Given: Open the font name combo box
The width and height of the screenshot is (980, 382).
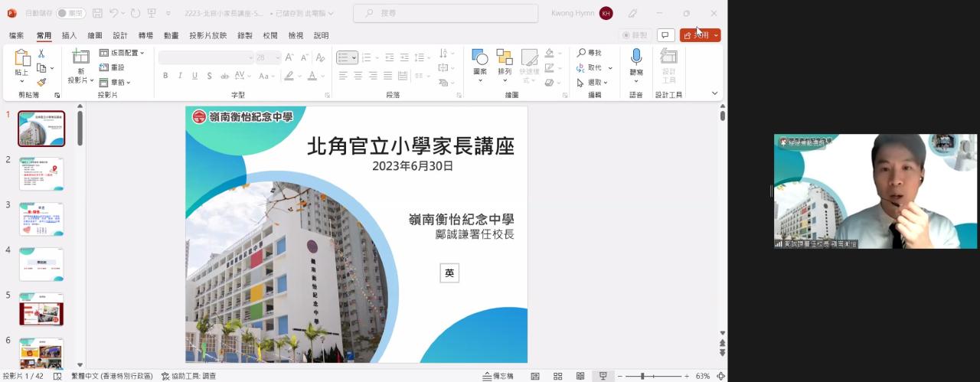Looking at the screenshot, I should point(206,57).
